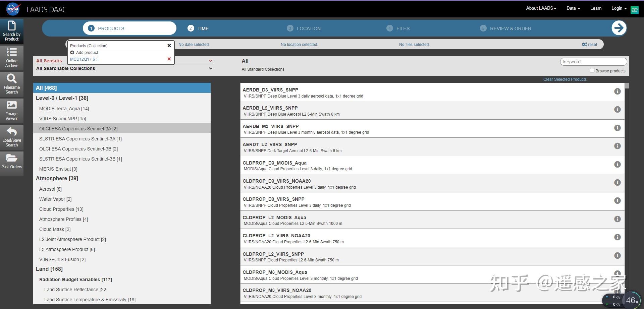Show info for CLDPROP_L2_VIIRS_NOAA20
Screen dimensions: 644x309
(x=617, y=237)
